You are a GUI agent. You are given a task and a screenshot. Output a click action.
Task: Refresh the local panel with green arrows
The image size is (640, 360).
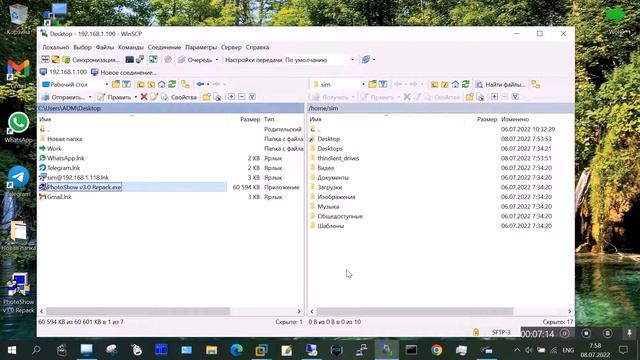point(172,84)
